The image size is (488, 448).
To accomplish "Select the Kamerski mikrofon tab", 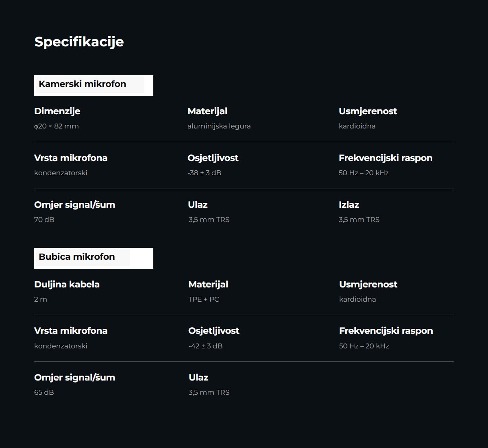I will coord(94,85).
